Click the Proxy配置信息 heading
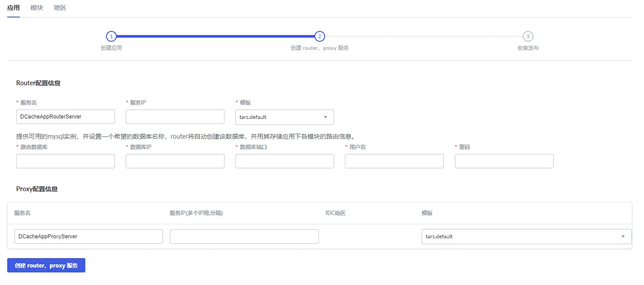The width and height of the screenshot is (644, 285). coord(37,189)
